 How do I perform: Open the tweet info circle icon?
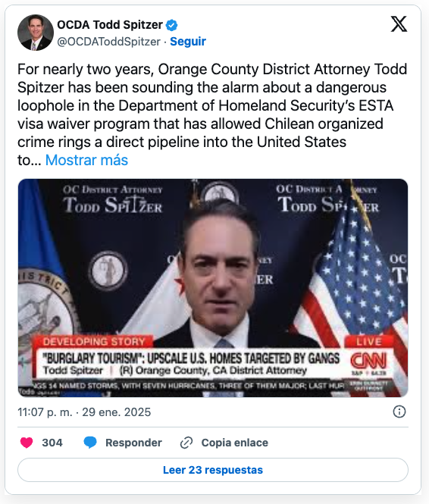click(399, 412)
